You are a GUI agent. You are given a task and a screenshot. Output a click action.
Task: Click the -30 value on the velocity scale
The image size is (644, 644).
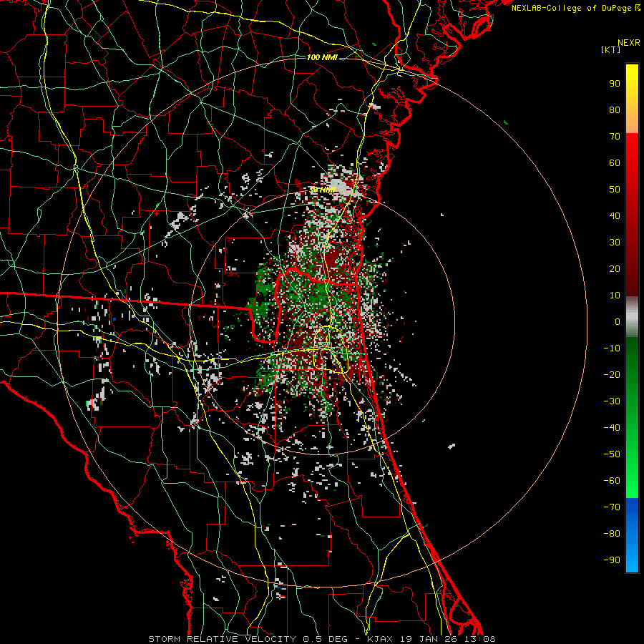pos(612,401)
